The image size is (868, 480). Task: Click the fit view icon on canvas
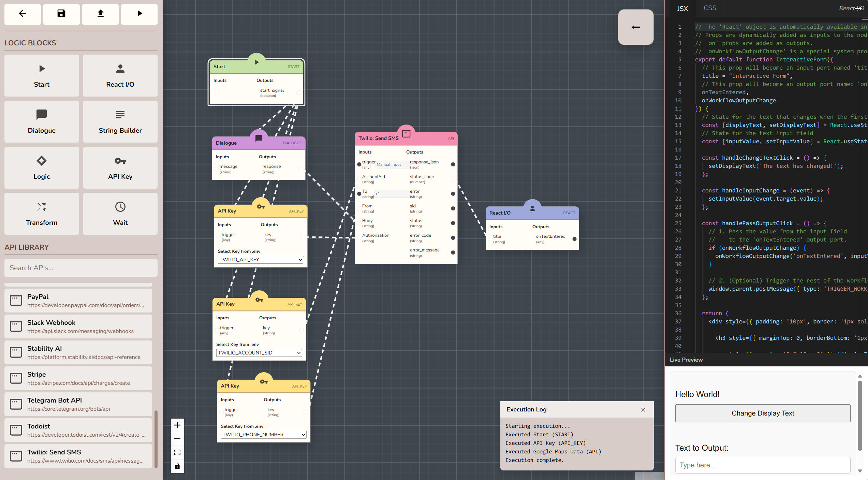(177, 452)
